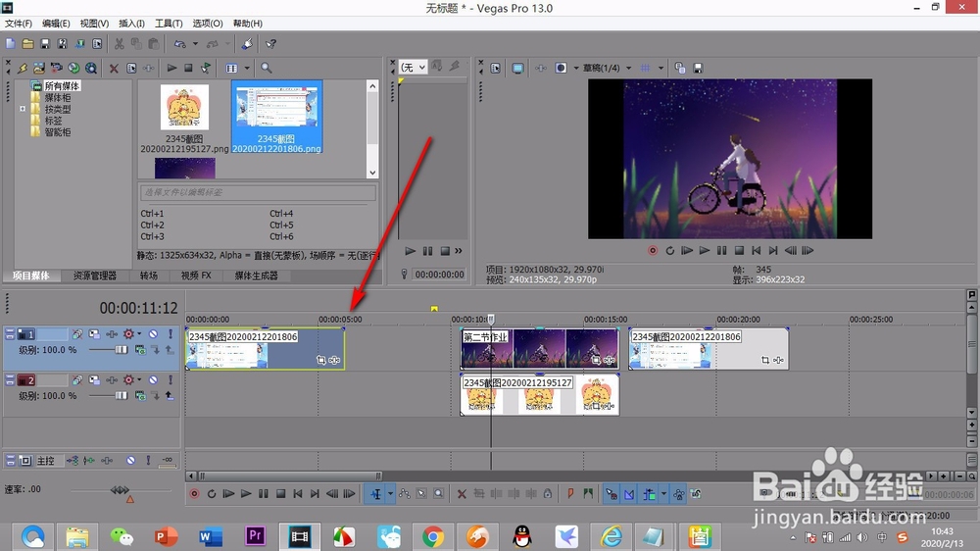Select the All Media tree item
The height and width of the screenshot is (551, 980).
click(62, 85)
